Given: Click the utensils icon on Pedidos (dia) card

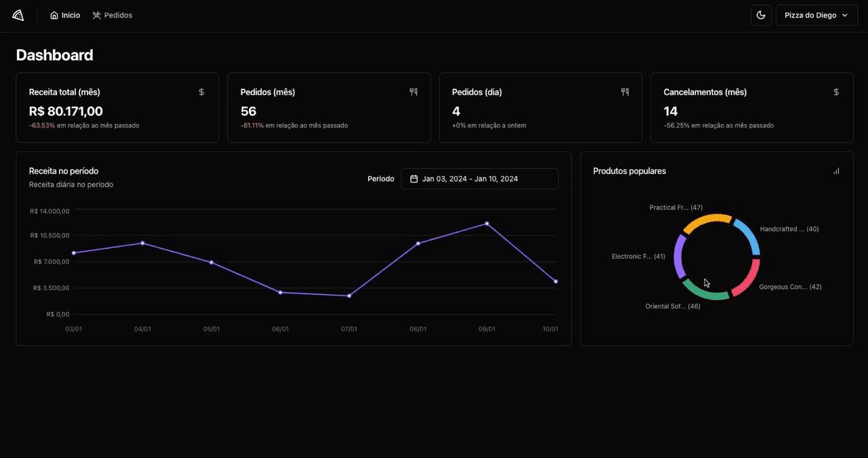Looking at the screenshot, I should pos(625,92).
